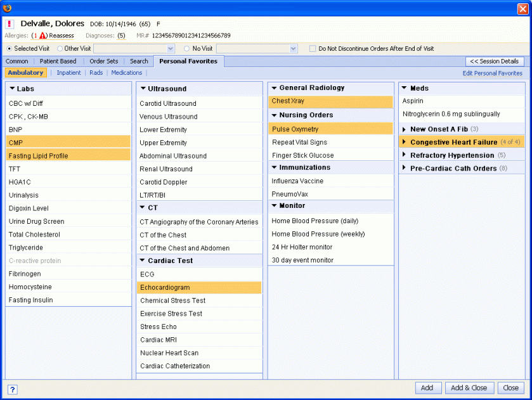Click the Firefox icon in the title bar
The image size is (532, 400).
pyautogui.click(x=7, y=7)
